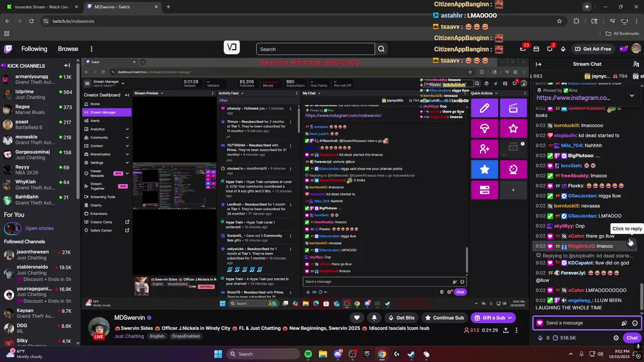Open Steam from the Windows taskbar

coord(411,354)
